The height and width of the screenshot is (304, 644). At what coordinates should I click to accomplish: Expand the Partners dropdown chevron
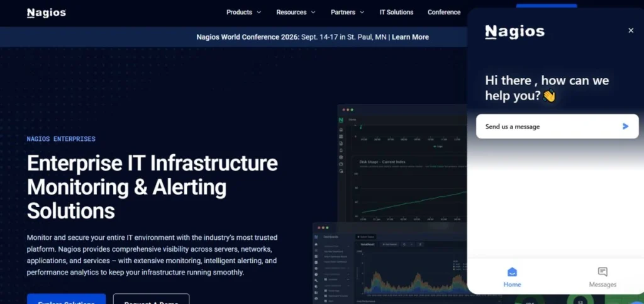tap(362, 13)
